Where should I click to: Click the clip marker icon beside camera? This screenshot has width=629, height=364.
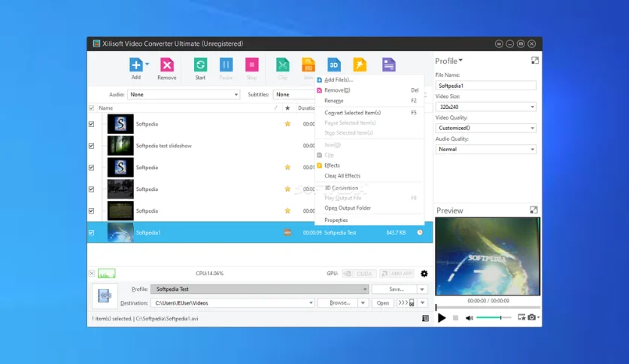tap(521, 317)
